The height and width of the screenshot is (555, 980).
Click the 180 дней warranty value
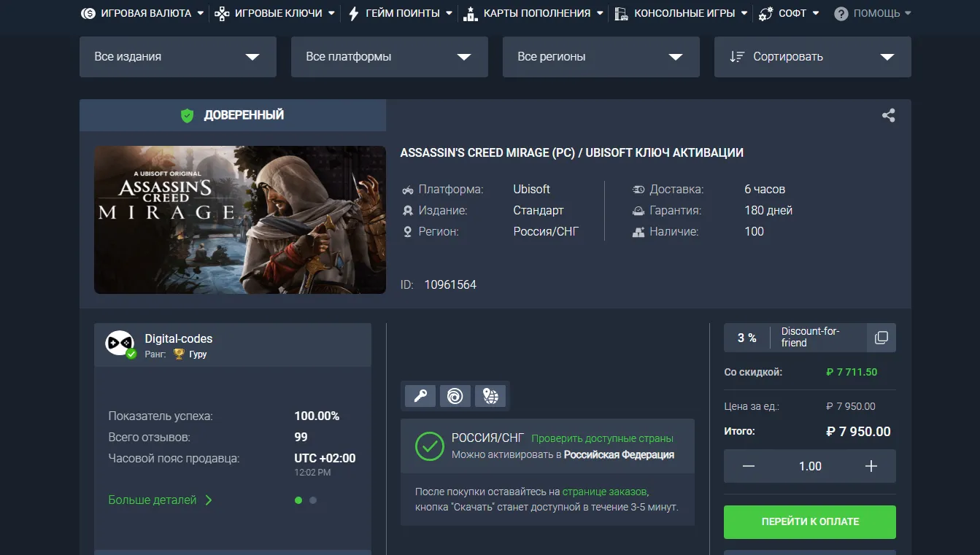pos(768,211)
